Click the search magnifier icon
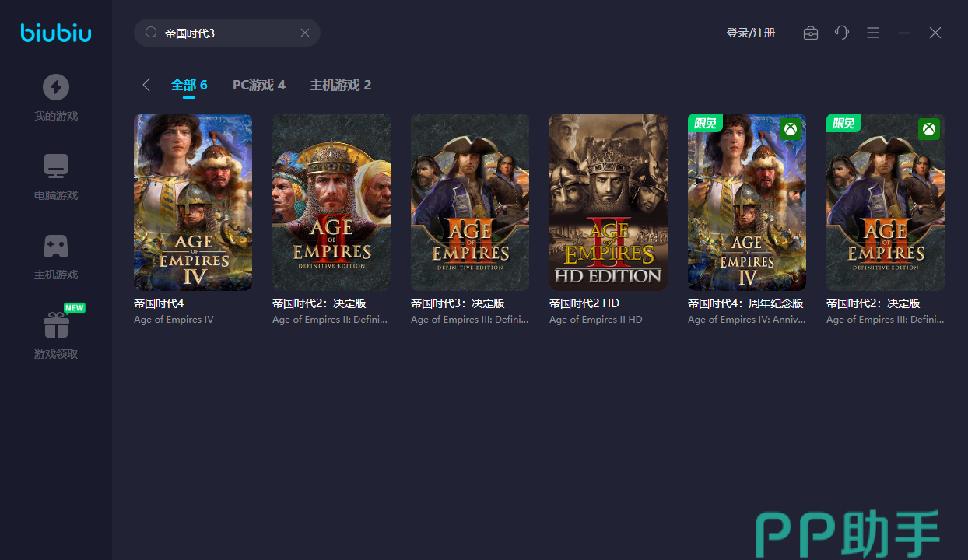 (151, 33)
